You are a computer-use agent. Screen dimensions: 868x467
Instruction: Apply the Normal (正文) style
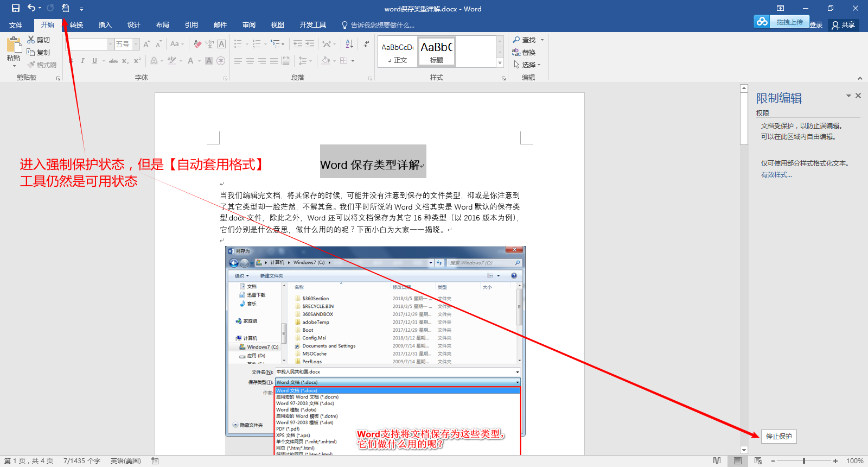click(x=398, y=52)
